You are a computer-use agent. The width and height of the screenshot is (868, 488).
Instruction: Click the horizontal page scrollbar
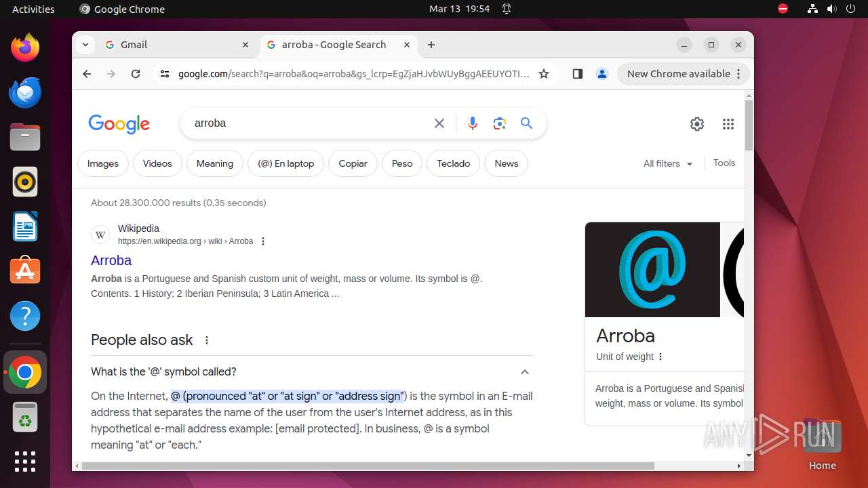click(368, 466)
